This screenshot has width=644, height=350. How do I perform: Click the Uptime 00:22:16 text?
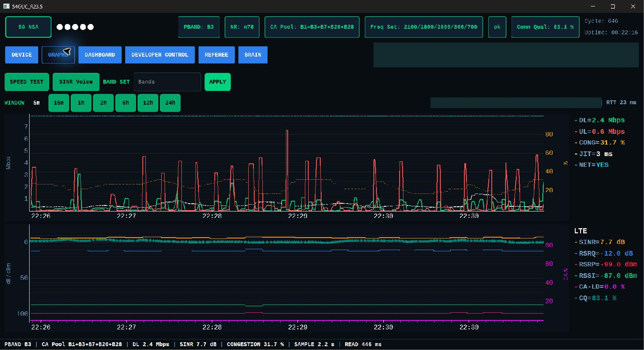pos(611,33)
